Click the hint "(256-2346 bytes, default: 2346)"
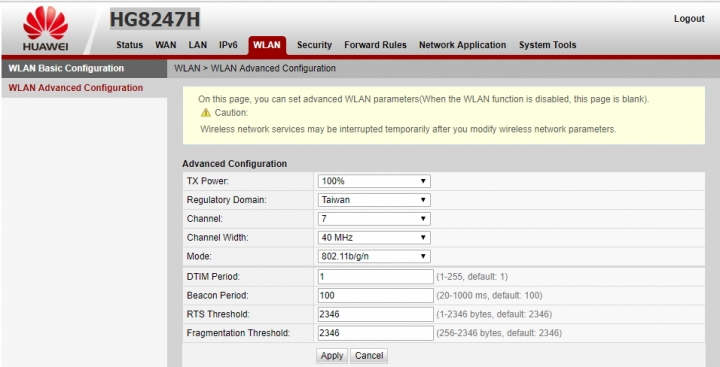720x367 pixels. [499, 333]
